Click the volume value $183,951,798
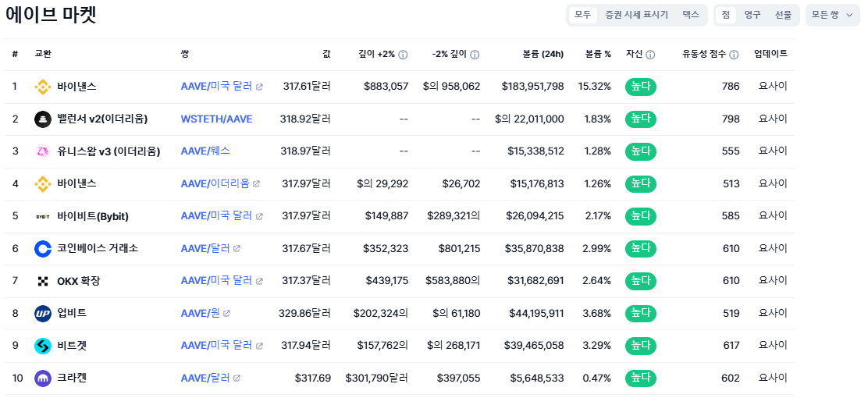The width and height of the screenshot is (868, 398). coord(532,87)
